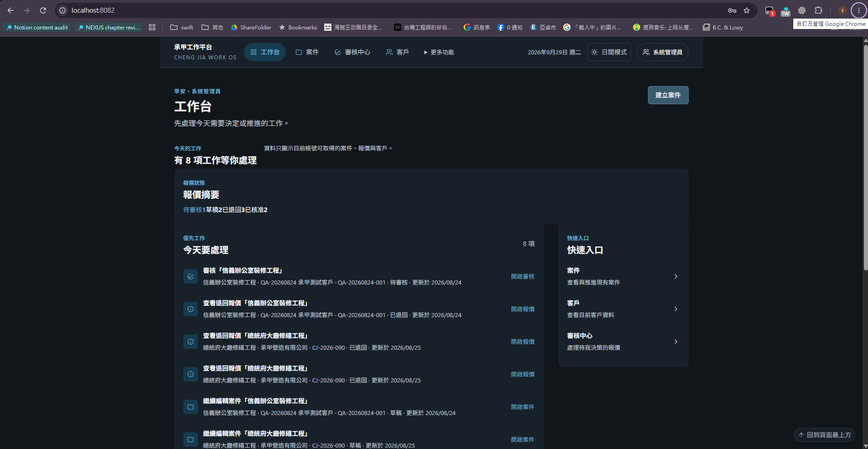Open Chrome three-dot menu
This screenshot has width=868, height=449.
click(858, 10)
